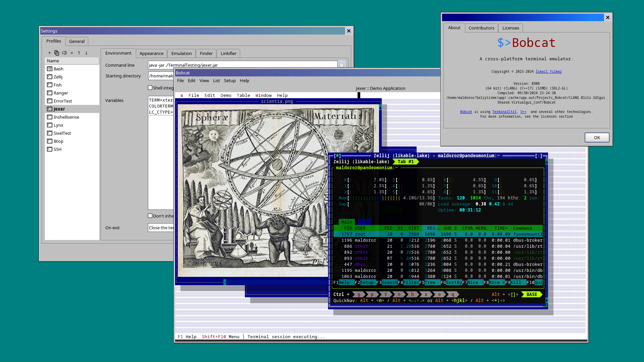This screenshot has height=362, width=644.
Task: Enable the Shell integration checkbox
Action: [150, 88]
